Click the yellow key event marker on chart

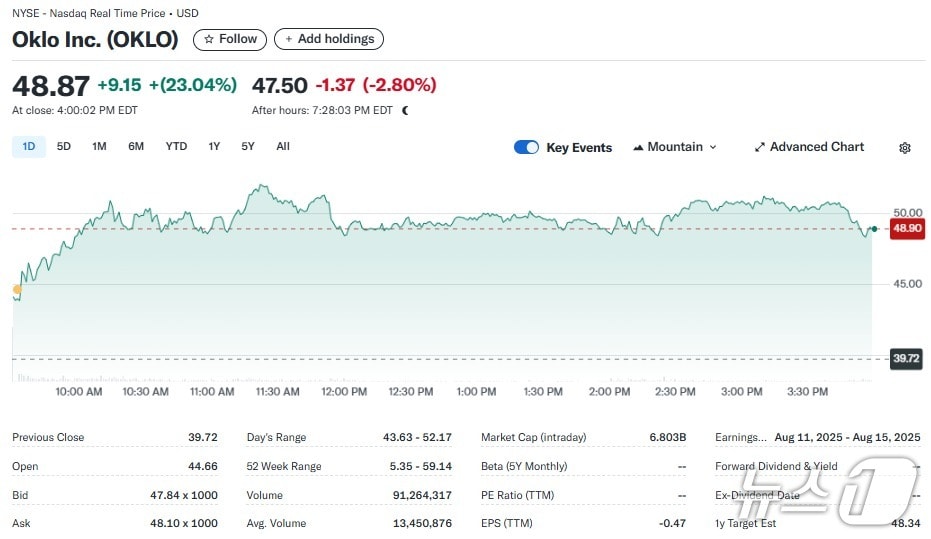point(17,290)
